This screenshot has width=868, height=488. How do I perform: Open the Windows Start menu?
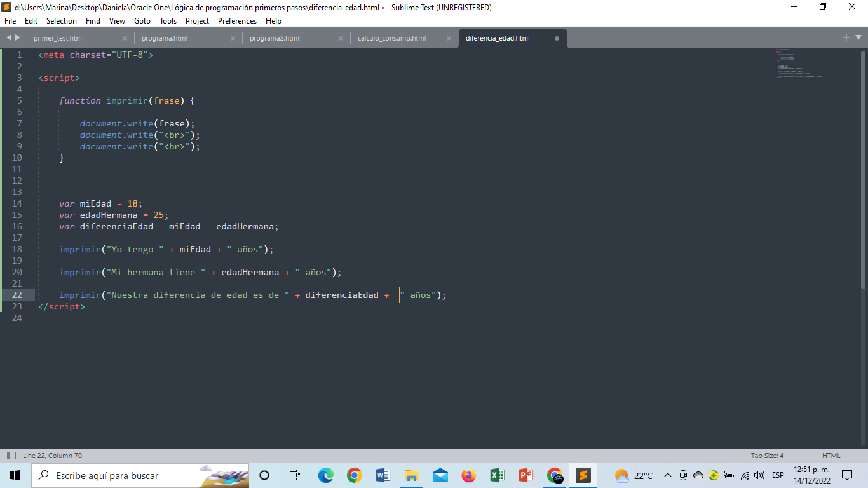pyautogui.click(x=15, y=475)
